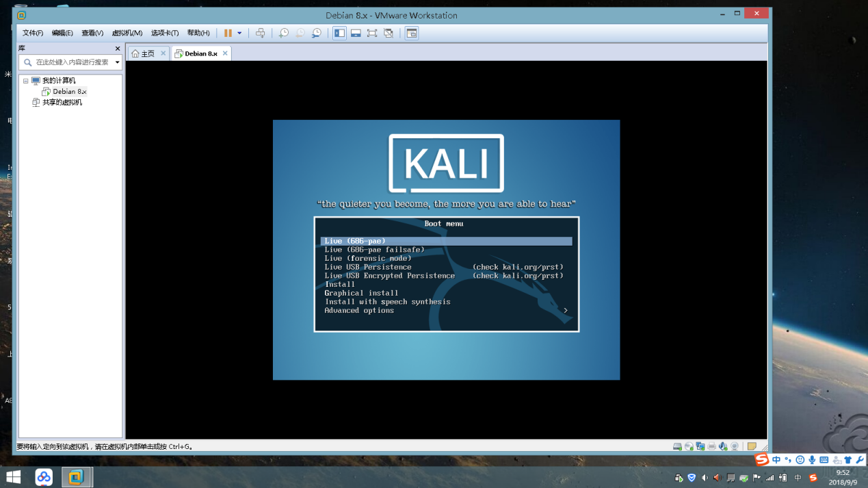
Task: Click the VMware Workstation taskbar icon
Action: 76,477
